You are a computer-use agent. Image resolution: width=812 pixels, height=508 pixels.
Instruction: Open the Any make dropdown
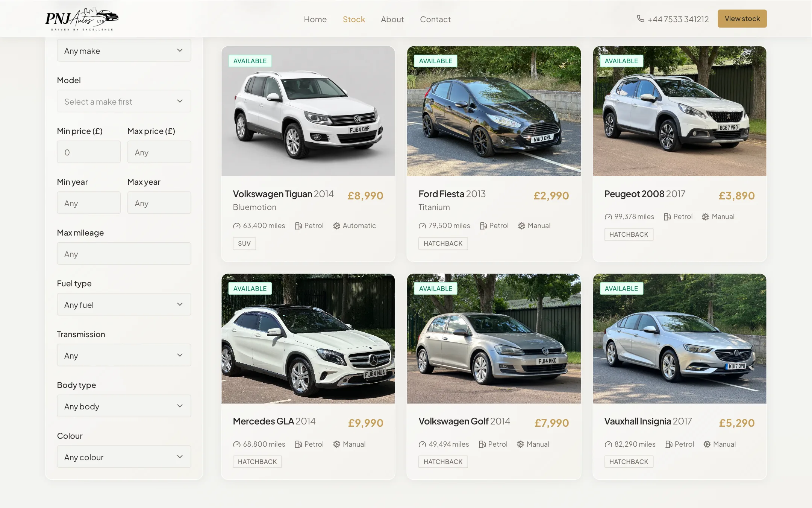(124, 50)
